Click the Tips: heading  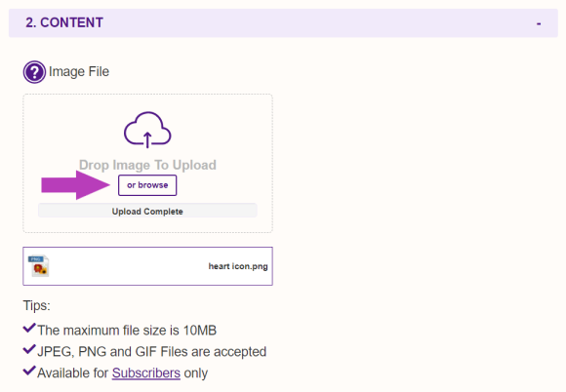pos(36,306)
